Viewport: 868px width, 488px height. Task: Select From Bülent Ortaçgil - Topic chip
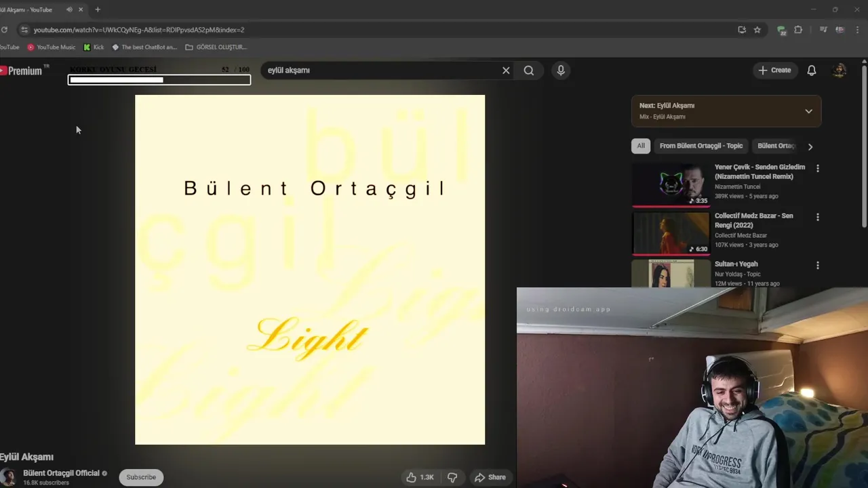[x=701, y=146]
